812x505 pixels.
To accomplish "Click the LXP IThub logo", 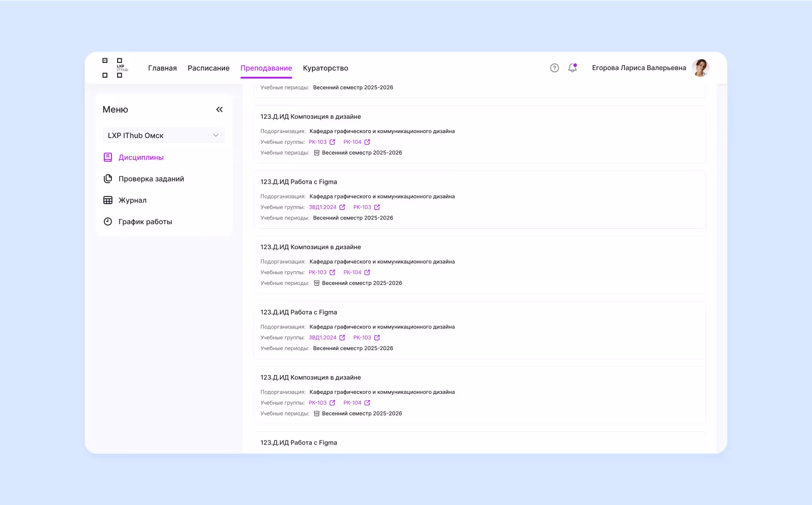I will 115,68.
